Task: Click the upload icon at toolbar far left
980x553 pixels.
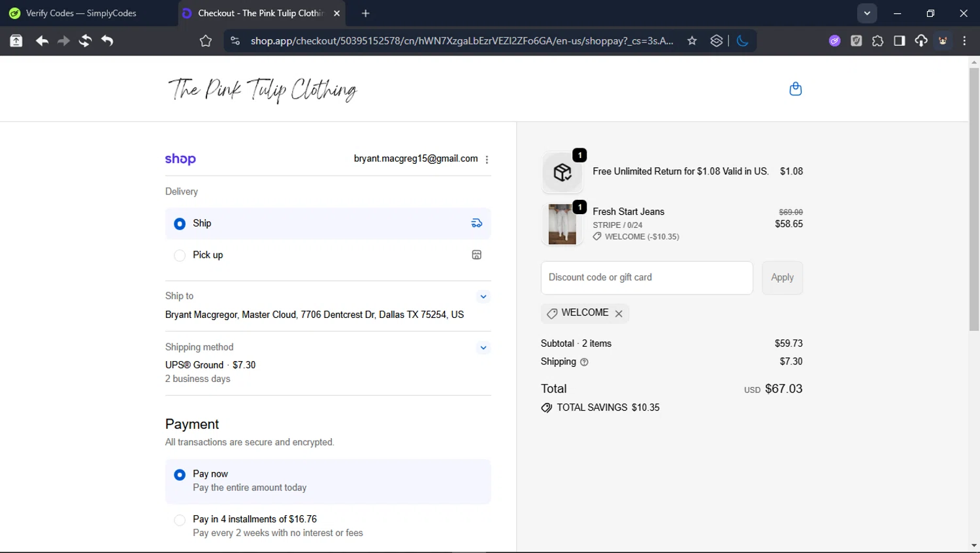Action: [x=16, y=41]
